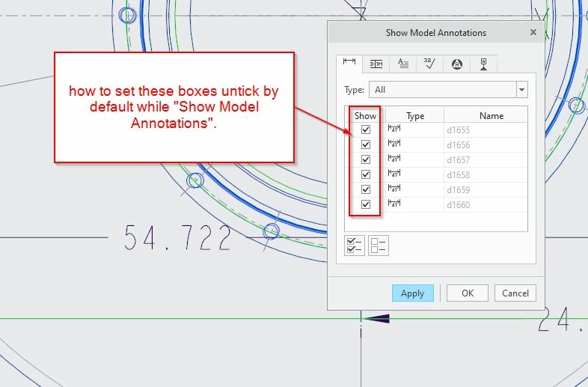Switch to geometric tolerances tab

(x=376, y=64)
